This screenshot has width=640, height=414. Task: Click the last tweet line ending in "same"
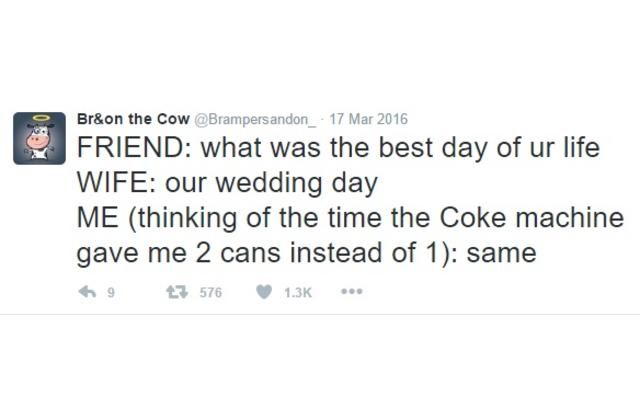(x=306, y=253)
